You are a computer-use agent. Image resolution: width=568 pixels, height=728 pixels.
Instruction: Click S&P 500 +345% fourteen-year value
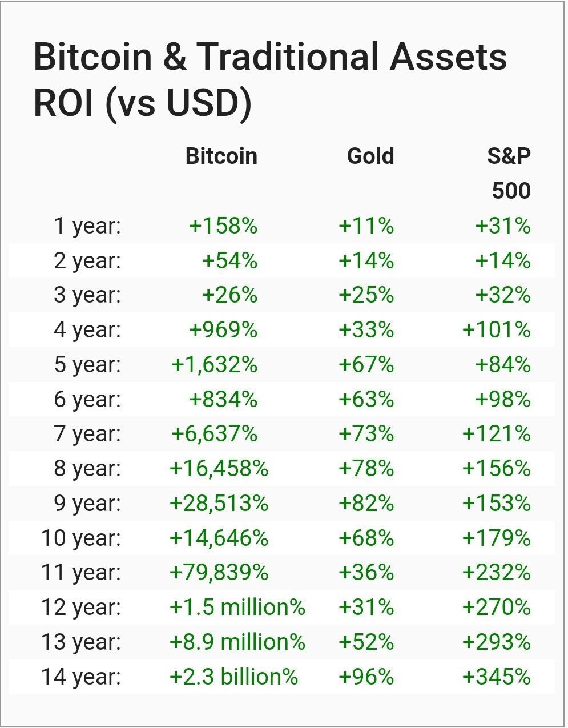pyautogui.click(x=497, y=677)
